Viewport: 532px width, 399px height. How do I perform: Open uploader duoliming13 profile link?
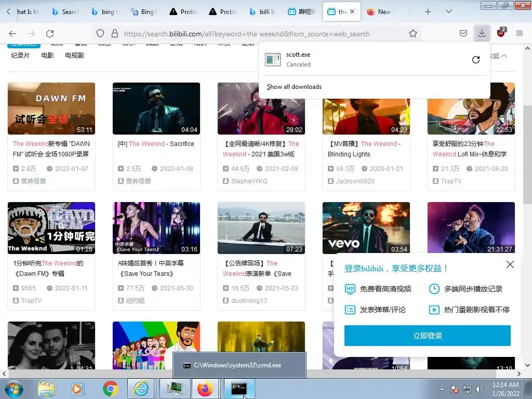tap(249, 301)
